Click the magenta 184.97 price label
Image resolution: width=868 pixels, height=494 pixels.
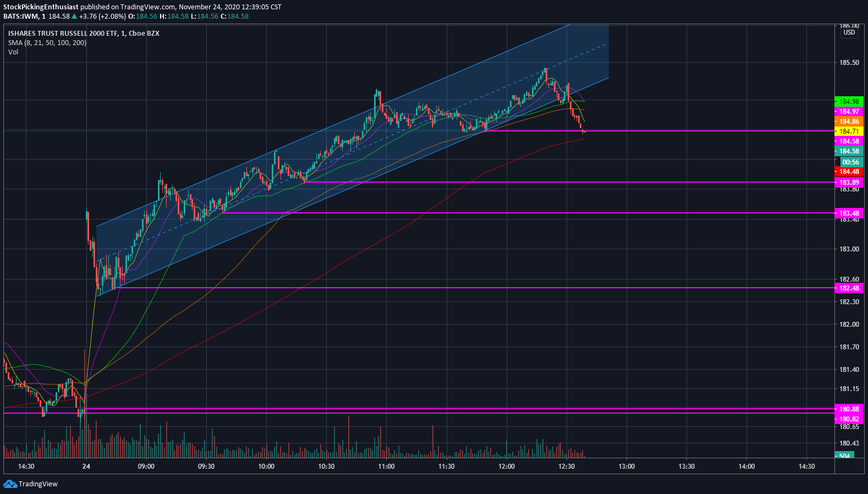point(849,112)
